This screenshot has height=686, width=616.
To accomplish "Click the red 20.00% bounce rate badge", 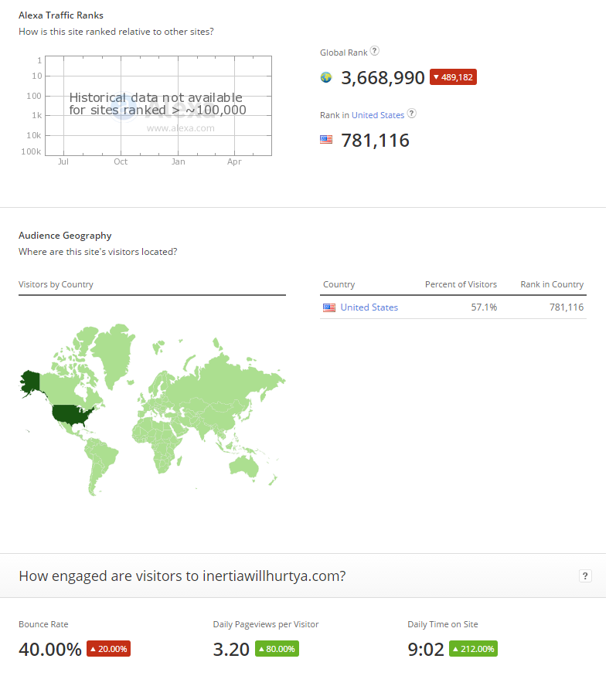I will 108,649.
